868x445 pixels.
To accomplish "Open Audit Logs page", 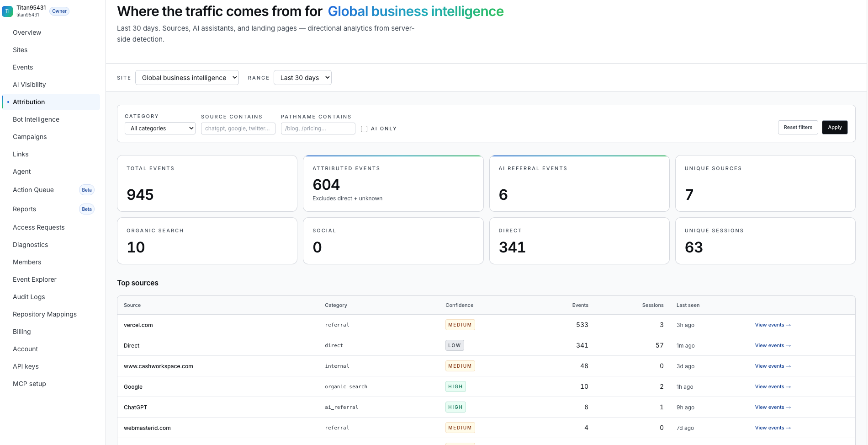I will click(51, 297).
